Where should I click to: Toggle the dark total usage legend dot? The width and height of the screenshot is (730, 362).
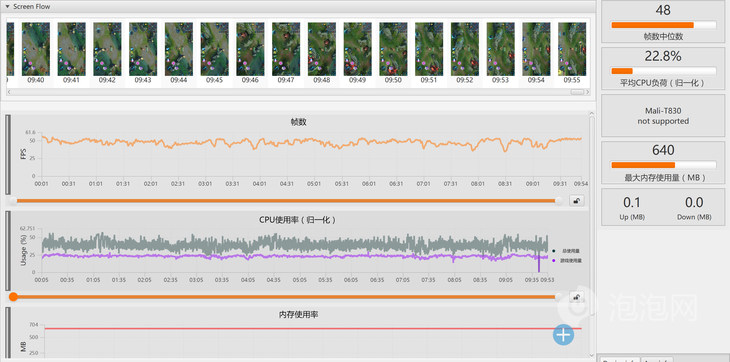(x=553, y=251)
